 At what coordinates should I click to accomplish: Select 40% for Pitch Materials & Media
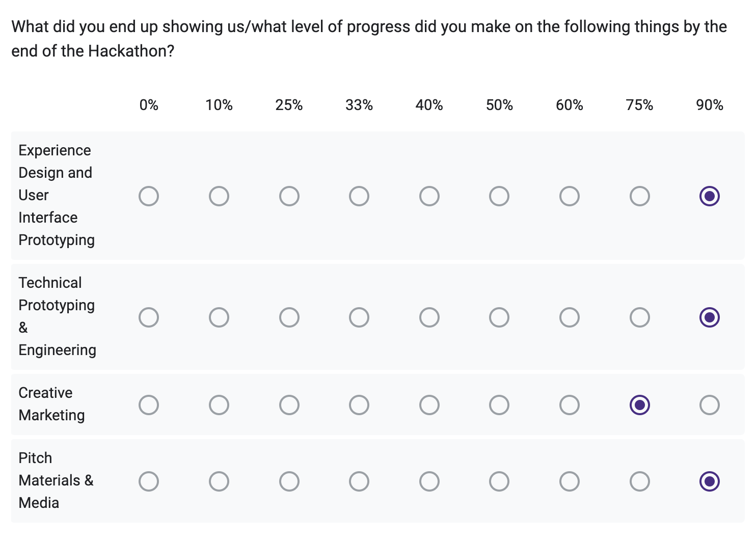click(x=429, y=481)
